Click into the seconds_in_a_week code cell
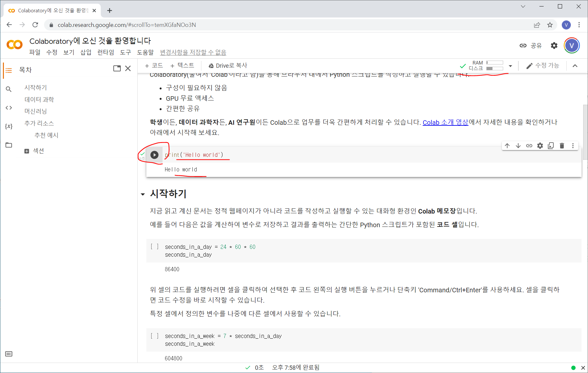588x373 pixels. pyautogui.click(x=364, y=340)
